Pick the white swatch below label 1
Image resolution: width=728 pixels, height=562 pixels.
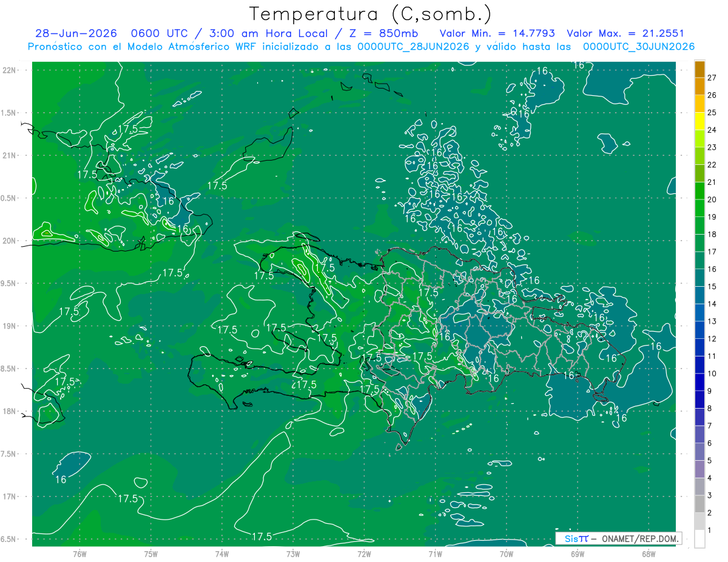pyautogui.click(x=699, y=539)
